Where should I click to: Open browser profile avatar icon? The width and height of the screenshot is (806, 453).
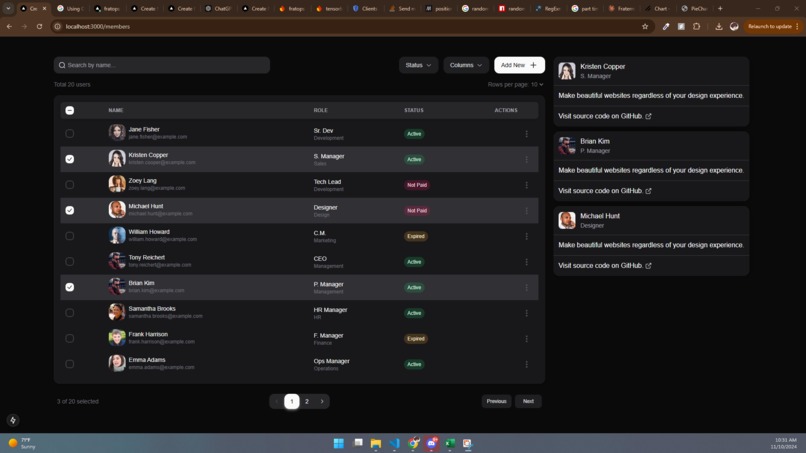[734, 26]
